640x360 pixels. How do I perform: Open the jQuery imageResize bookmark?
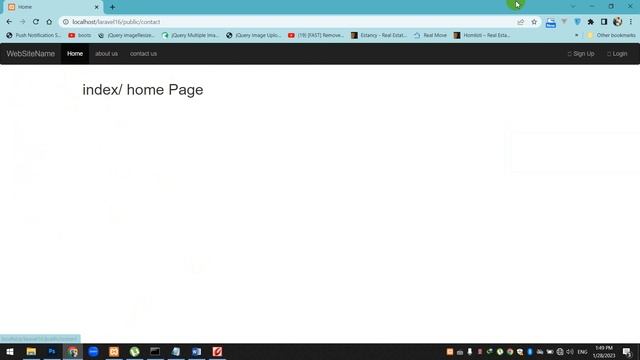pos(126,36)
